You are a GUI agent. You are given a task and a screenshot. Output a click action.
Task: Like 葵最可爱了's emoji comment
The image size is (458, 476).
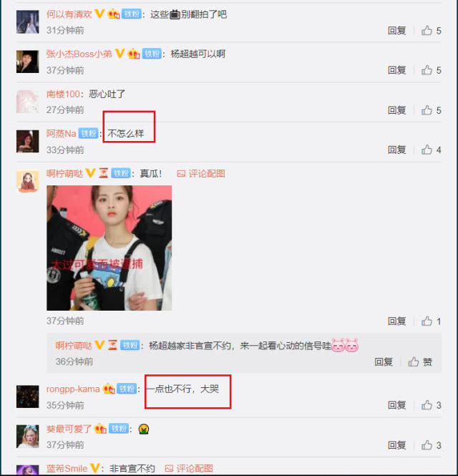point(431,445)
